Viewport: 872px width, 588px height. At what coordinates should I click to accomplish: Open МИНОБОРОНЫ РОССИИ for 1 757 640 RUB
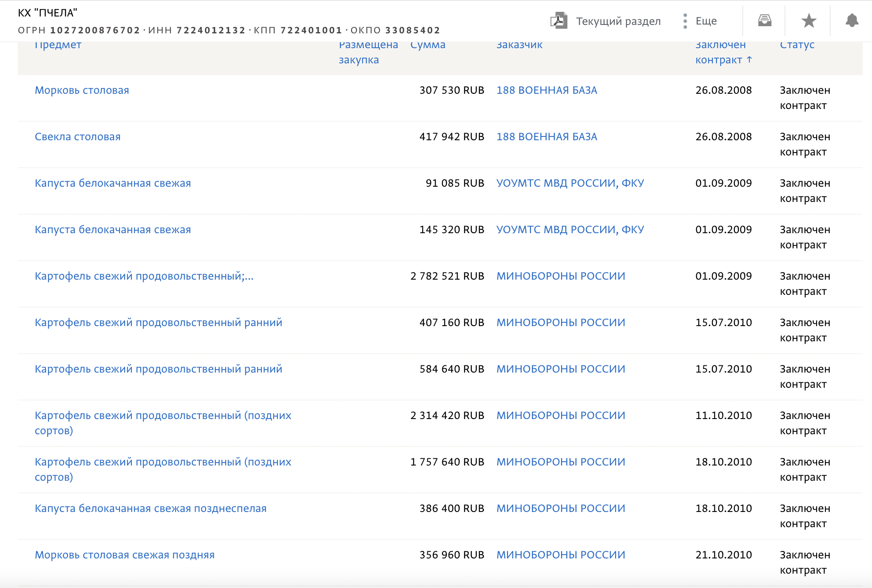[561, 462]
